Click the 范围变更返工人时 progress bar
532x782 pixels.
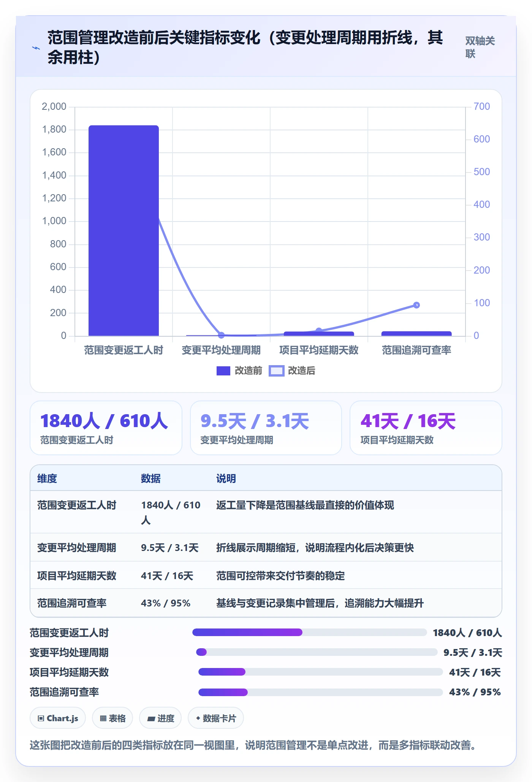pos(309,632)
